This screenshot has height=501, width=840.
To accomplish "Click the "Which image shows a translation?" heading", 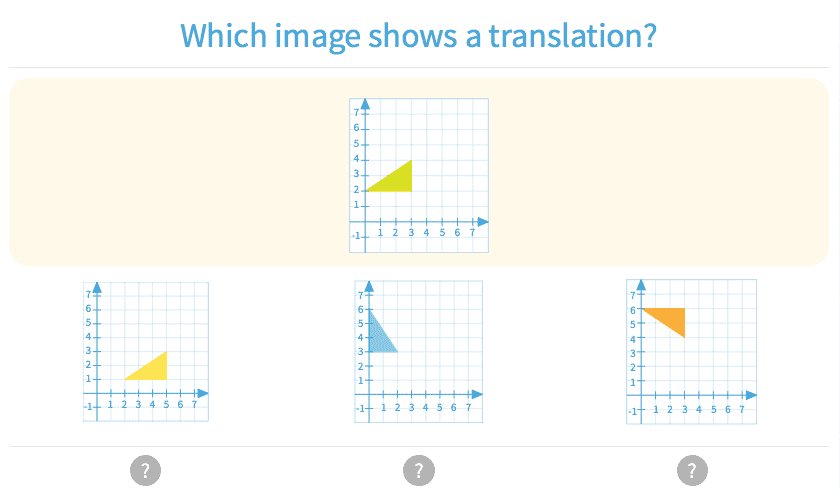I will pyautogui.click(x=418, y=36).
